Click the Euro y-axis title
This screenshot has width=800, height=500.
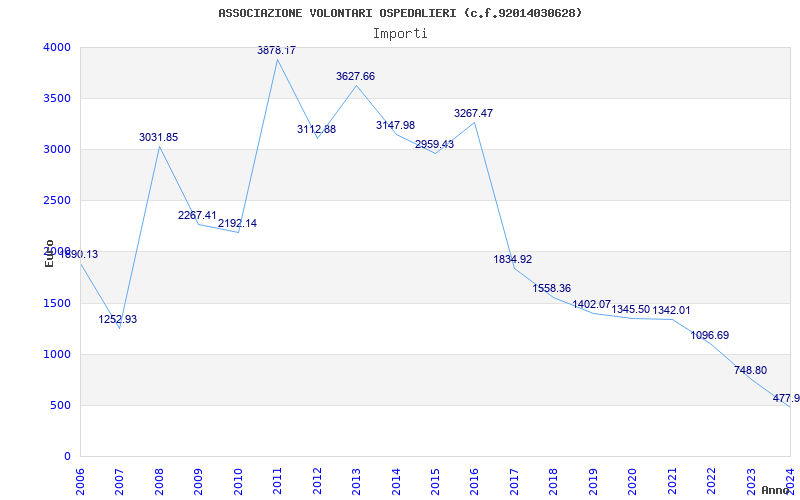(49, 253)
